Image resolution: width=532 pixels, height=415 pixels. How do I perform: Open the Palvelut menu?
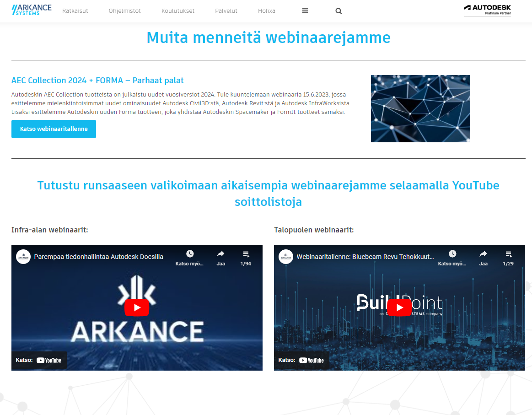tap(226, 11)
